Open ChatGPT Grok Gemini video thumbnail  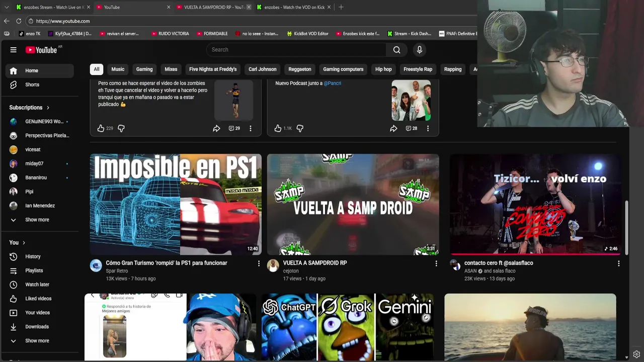point(347,327)
